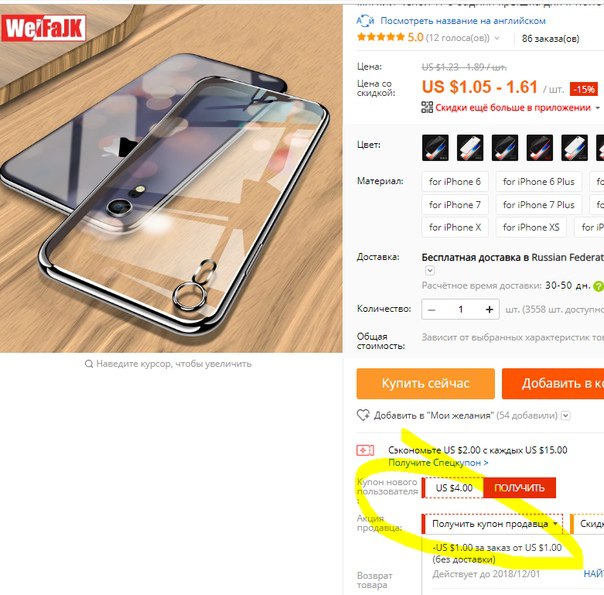This screenshot has width=604, height=595.
Task: Open the Получить купон продавца dropdown
Action: pyautogui.click(x=492, y=524)
